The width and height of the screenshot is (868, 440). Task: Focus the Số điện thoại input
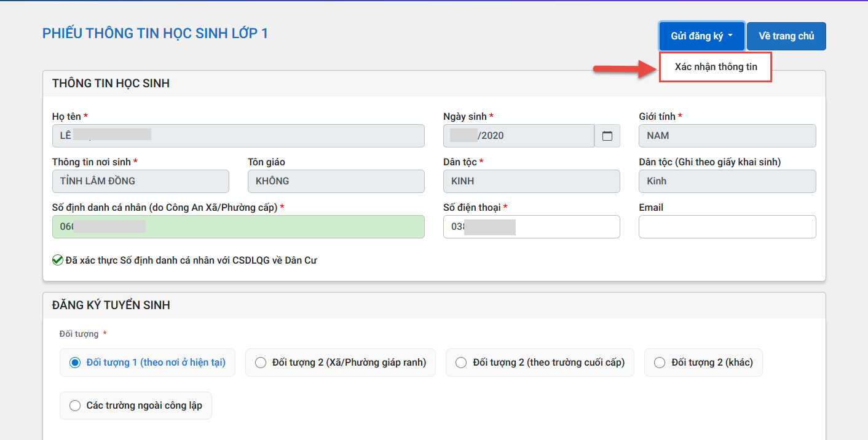coord(532,227)
